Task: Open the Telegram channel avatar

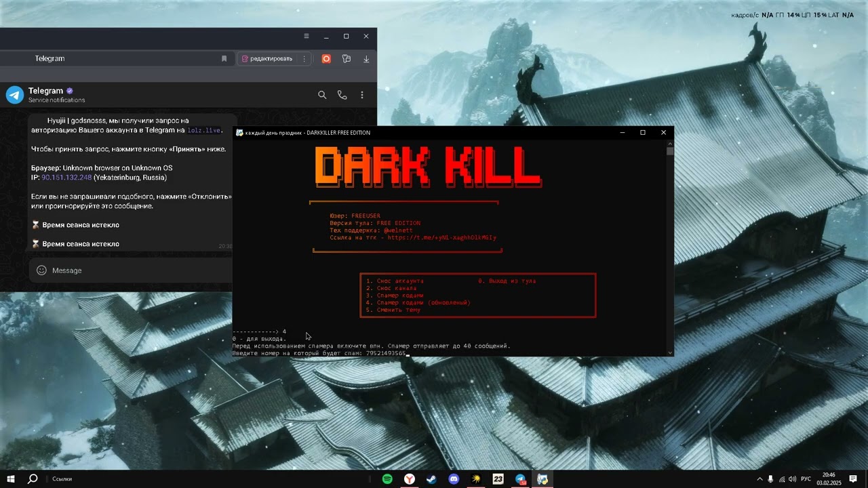Action: [15, 95]
